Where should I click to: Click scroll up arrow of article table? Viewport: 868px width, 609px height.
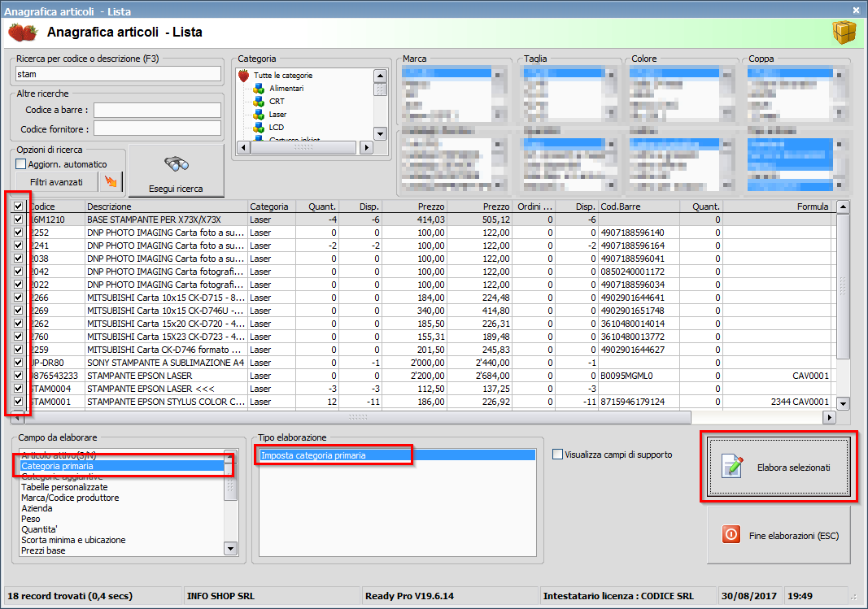tap(843, 207)
